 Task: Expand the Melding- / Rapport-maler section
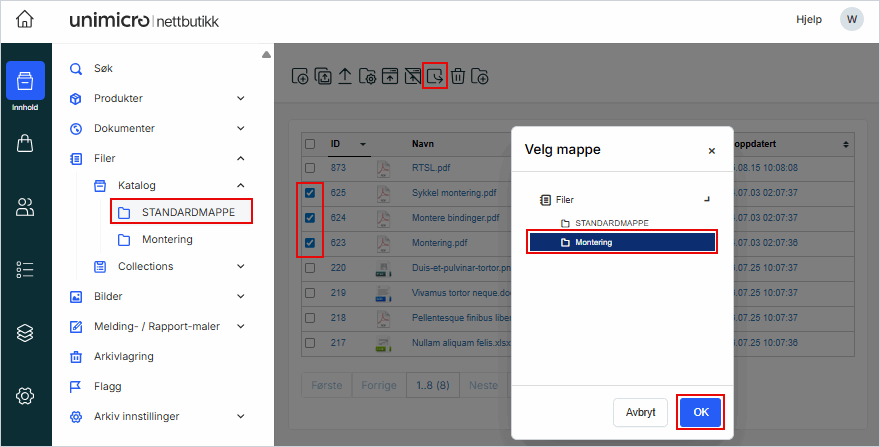pos(240,326)
